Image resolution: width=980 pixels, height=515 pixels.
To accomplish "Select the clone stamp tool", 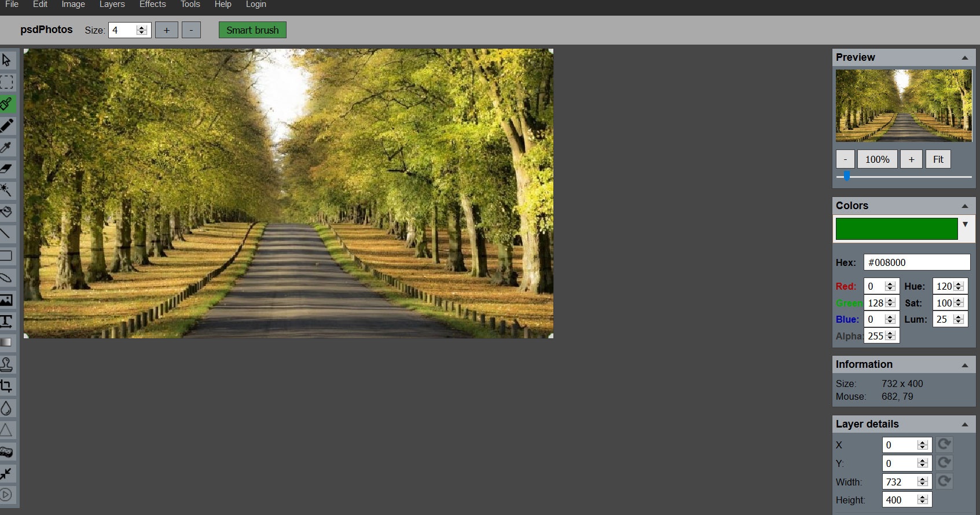I will (7, 364).
